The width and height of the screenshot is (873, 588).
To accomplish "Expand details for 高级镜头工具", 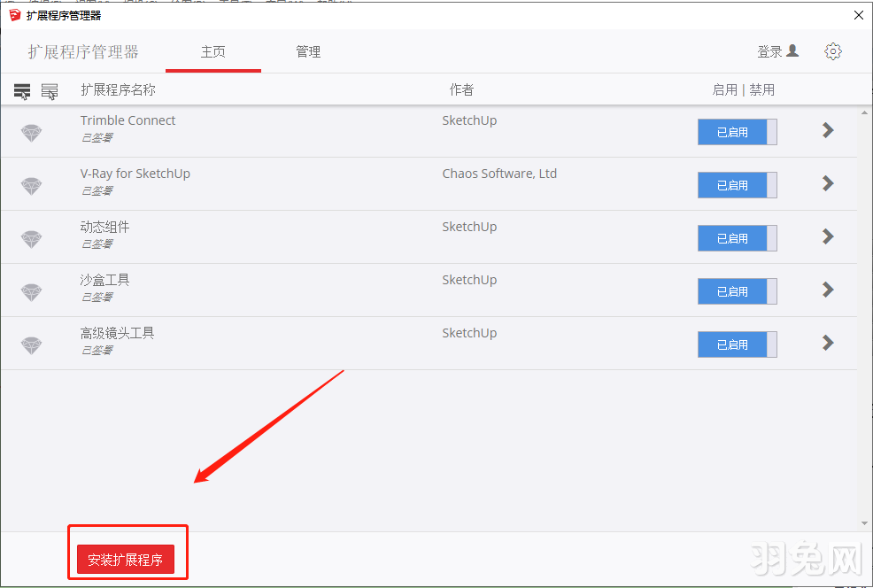I will pos(827,343).
